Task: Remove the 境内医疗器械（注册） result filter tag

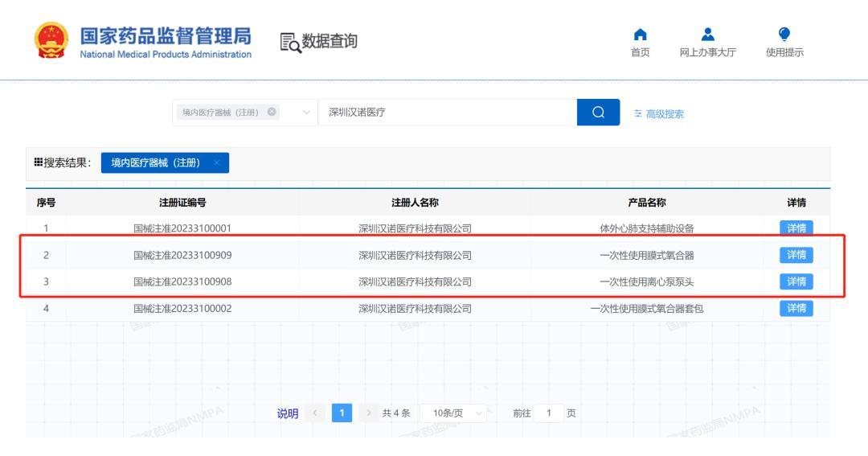Action: tap(216, 163)
